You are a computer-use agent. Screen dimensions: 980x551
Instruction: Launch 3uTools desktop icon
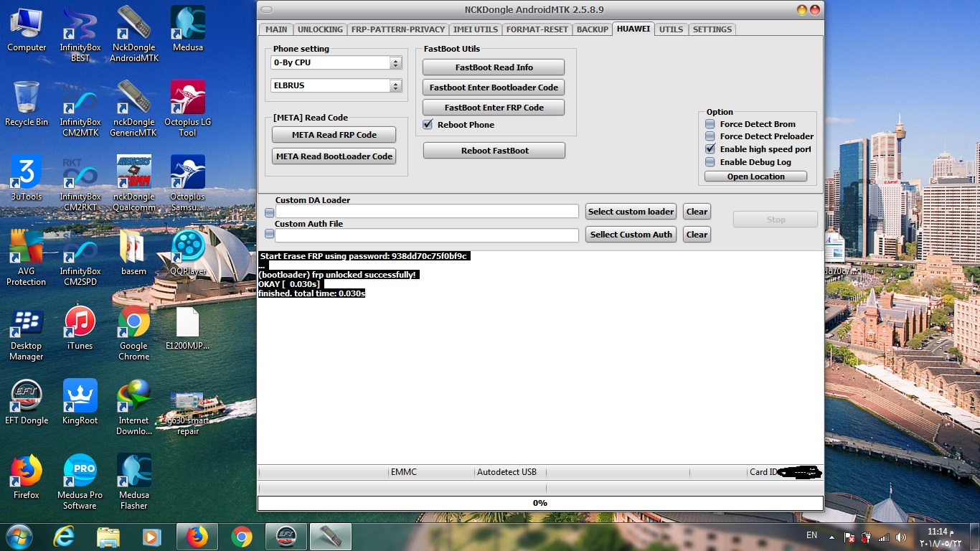[27, 179]
